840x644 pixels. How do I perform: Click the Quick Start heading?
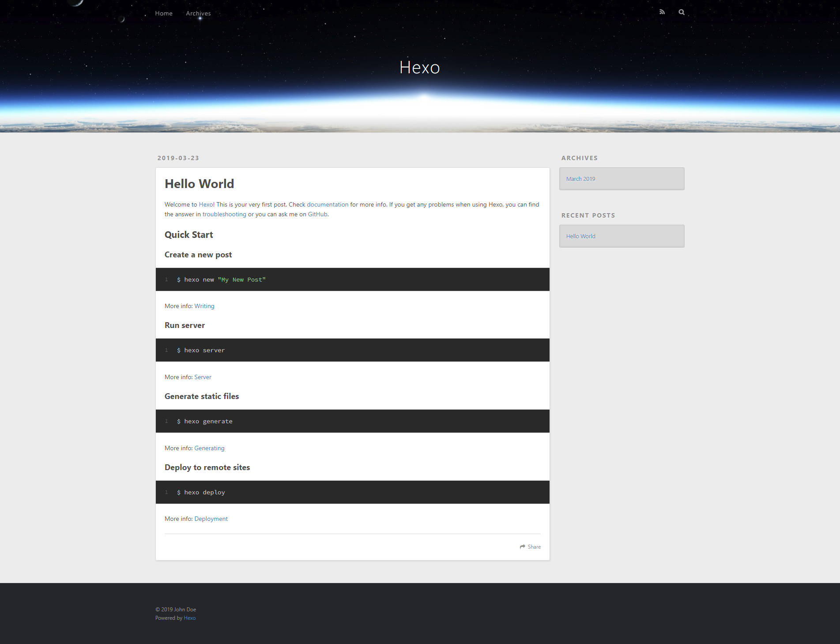pos(189,235)
